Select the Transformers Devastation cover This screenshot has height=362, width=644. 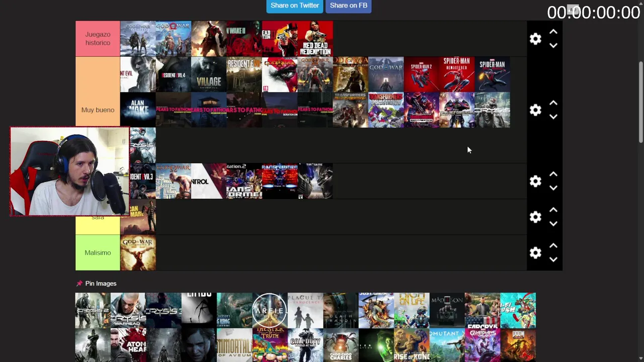click(386, 110)
